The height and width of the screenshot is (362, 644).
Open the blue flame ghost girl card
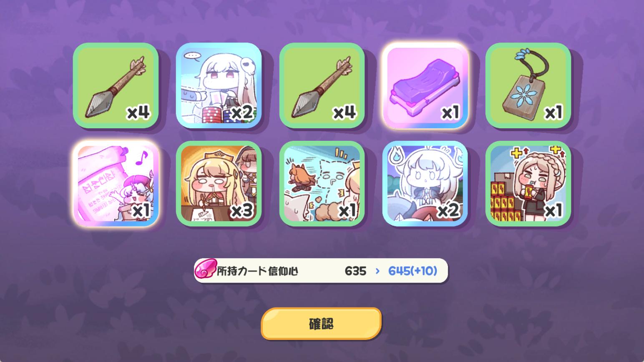(x=425, y=184)
